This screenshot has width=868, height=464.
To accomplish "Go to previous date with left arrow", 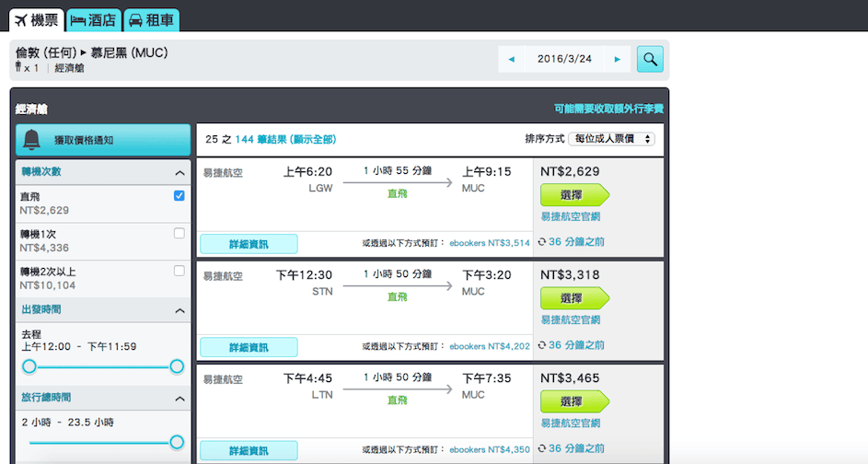I will (512, 59).
